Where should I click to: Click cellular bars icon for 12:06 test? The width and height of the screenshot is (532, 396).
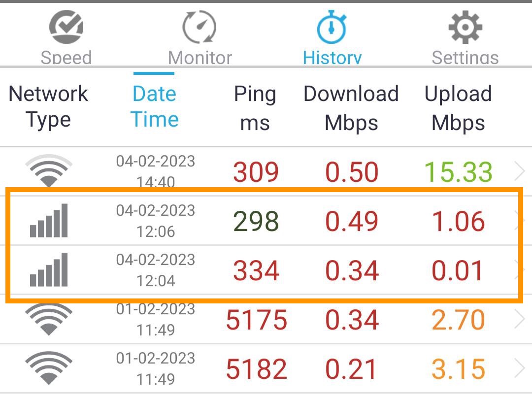tap(48, 221)
